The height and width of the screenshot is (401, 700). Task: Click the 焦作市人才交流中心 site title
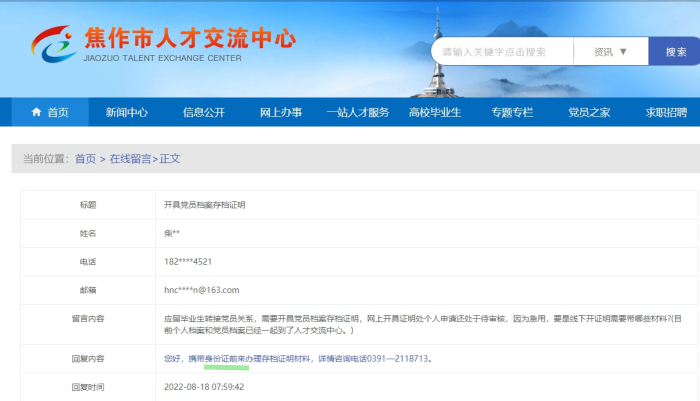[x=191, y=38]
